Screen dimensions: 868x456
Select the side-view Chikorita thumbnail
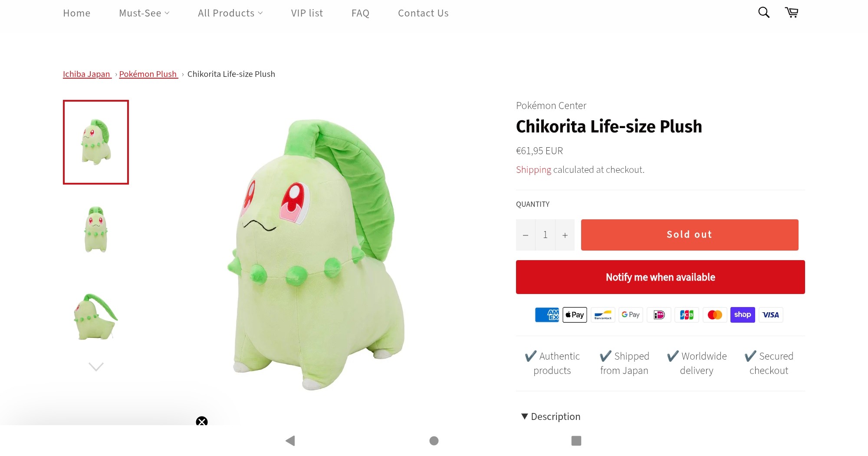[96, 317]
